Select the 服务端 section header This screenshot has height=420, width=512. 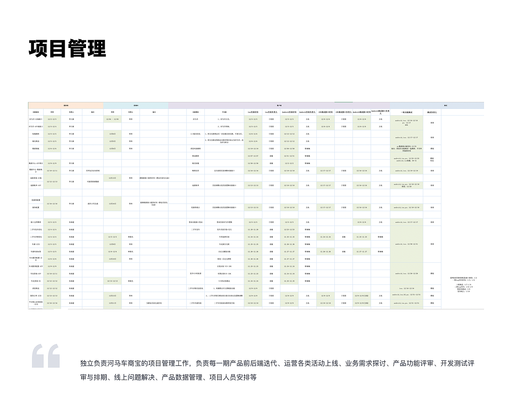click(x=66, y=105)
